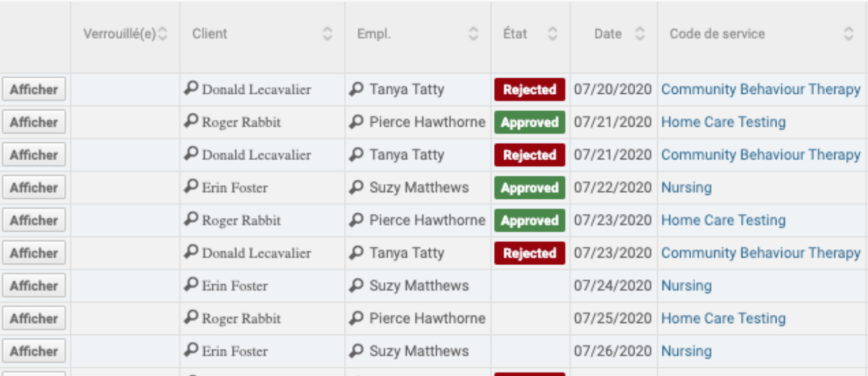
Task: Open lookup icon for Roger Rabbit 07/21/2020
Action: pos(191,122)
